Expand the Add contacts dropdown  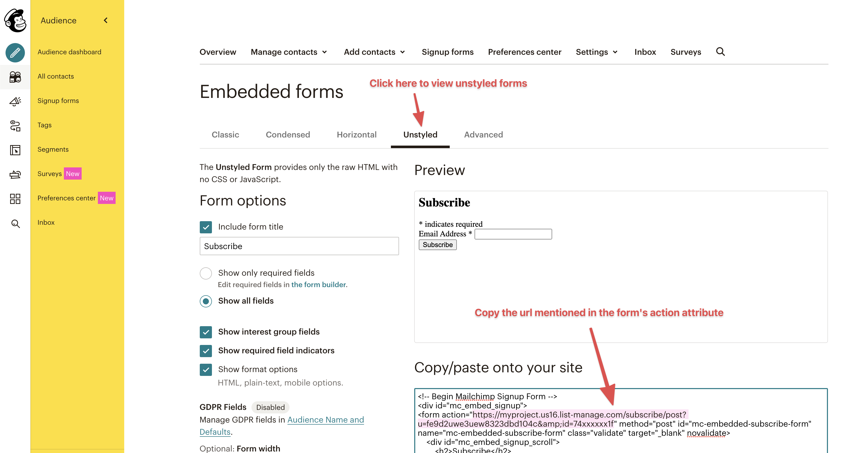(374, 52)
